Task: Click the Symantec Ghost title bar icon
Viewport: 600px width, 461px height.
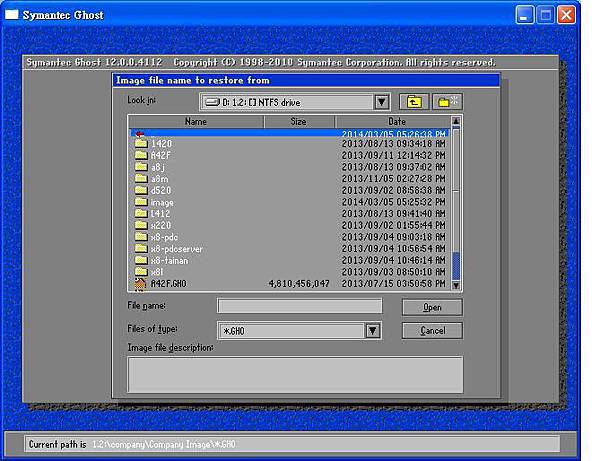Action: 11,15
